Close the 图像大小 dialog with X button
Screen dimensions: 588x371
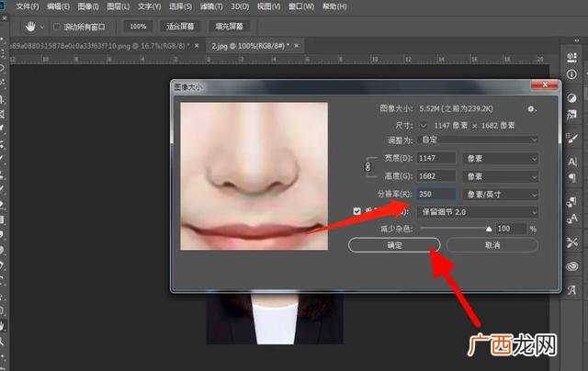point(545,85)
